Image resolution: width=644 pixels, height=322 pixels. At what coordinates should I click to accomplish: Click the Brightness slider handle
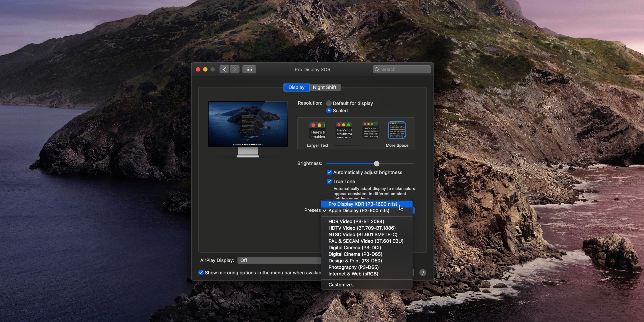tap(377, 164)
